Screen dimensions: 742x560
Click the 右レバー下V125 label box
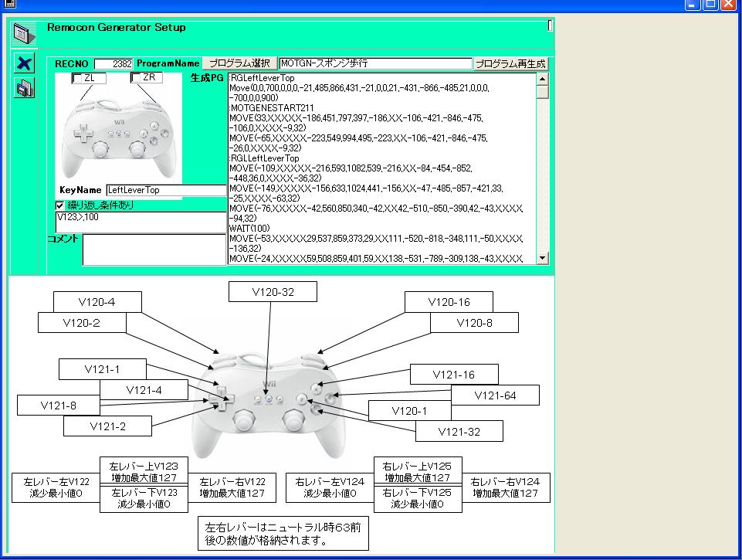pos(418,499)
